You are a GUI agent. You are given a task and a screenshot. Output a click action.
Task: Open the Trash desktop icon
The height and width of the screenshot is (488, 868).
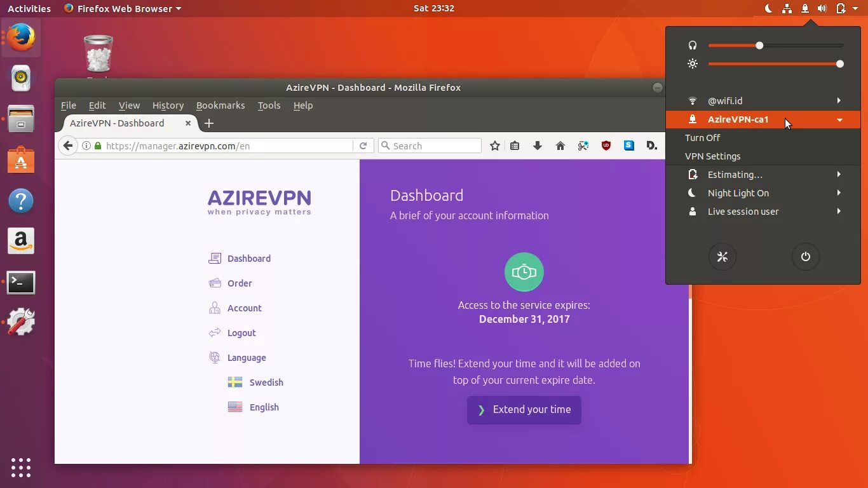(x=98, y=53)
